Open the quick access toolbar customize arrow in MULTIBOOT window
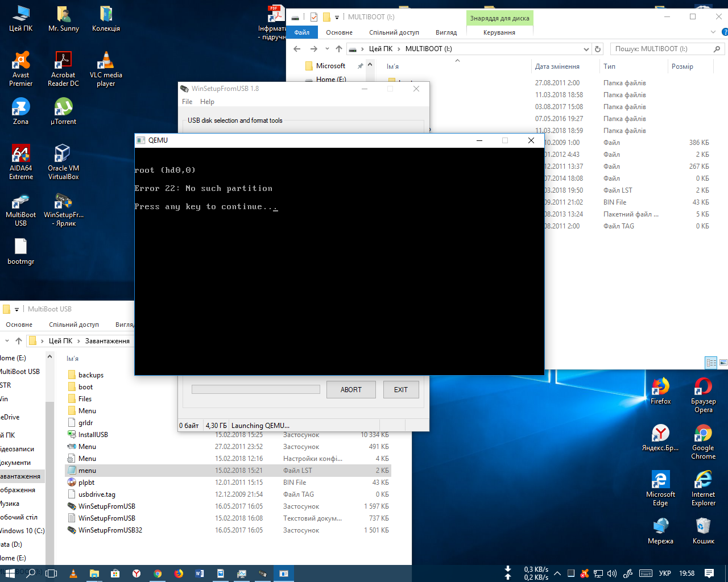728x582 pixels. 337,17
